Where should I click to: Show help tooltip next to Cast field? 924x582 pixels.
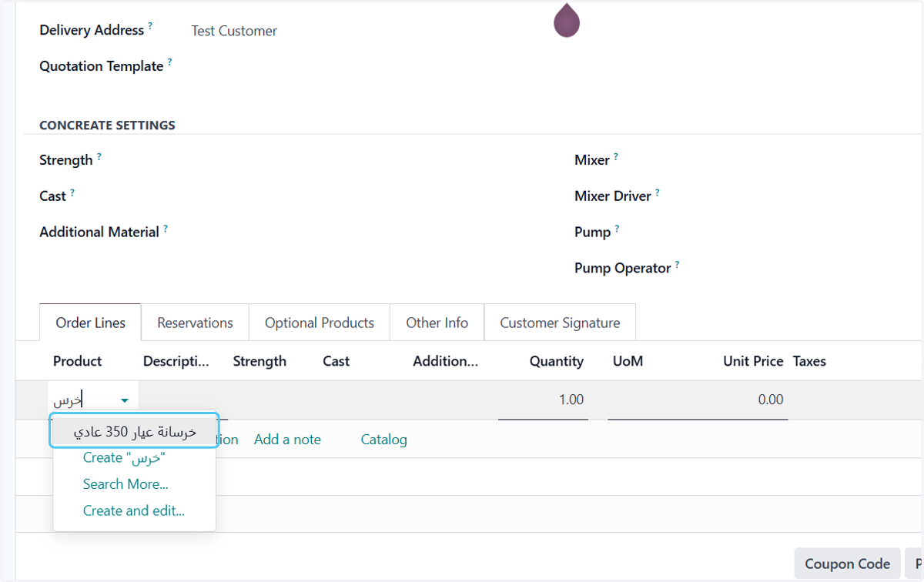72,192
